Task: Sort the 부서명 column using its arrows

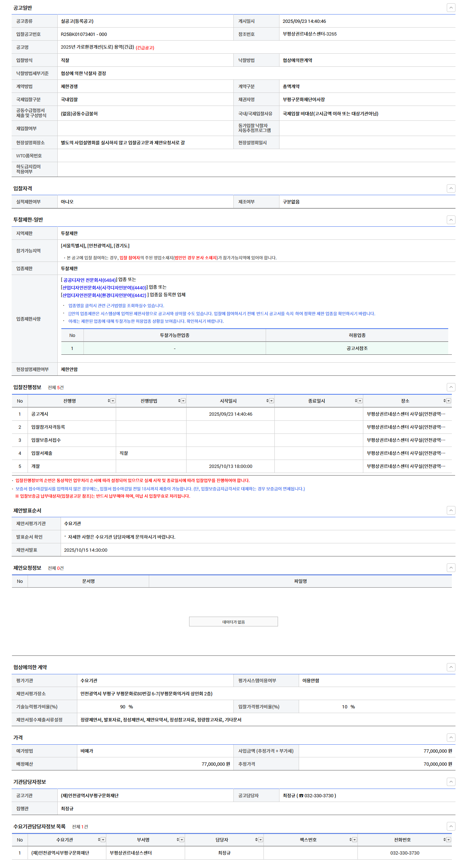Action: (177, 840)
